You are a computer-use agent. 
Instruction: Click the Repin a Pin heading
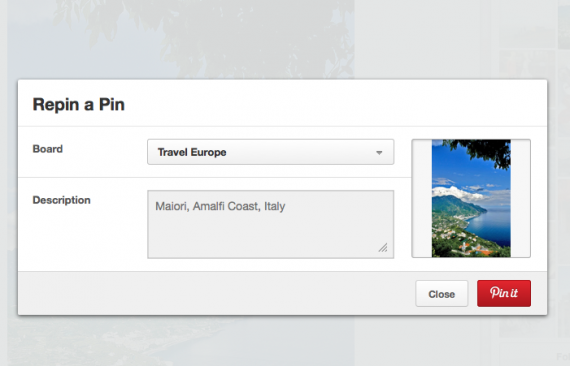coord(79,104)
